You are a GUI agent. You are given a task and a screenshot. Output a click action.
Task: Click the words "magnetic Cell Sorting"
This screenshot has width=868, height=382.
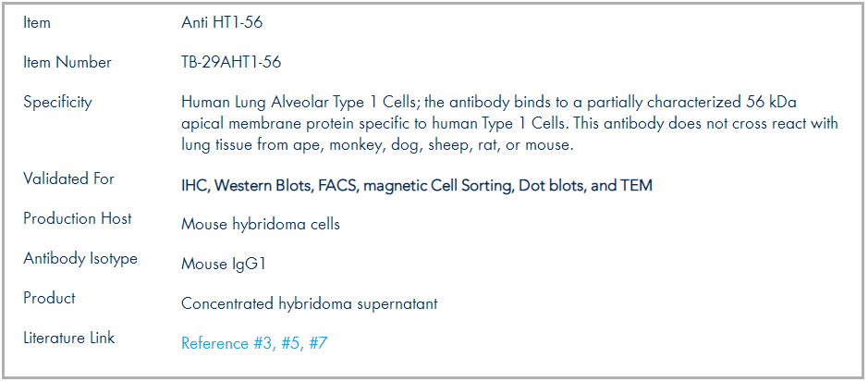click(x=437, y=186)
